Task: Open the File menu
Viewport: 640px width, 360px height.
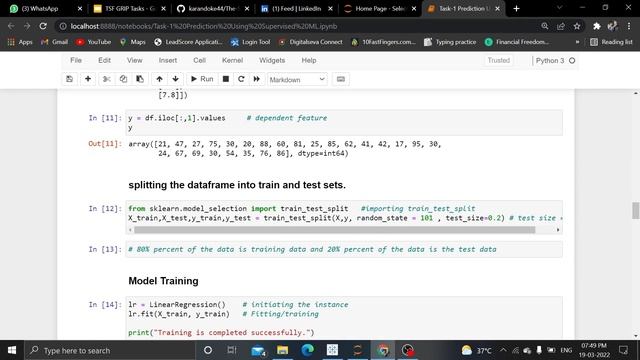Action: (x=76, y=60)
